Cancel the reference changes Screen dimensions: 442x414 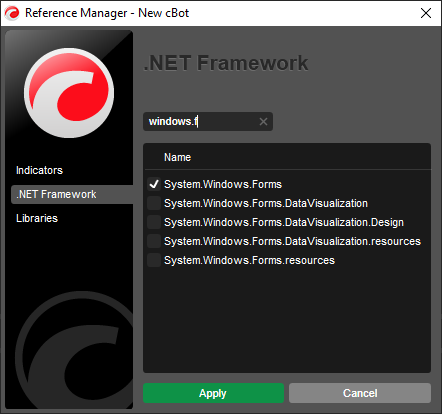(360, 393)
